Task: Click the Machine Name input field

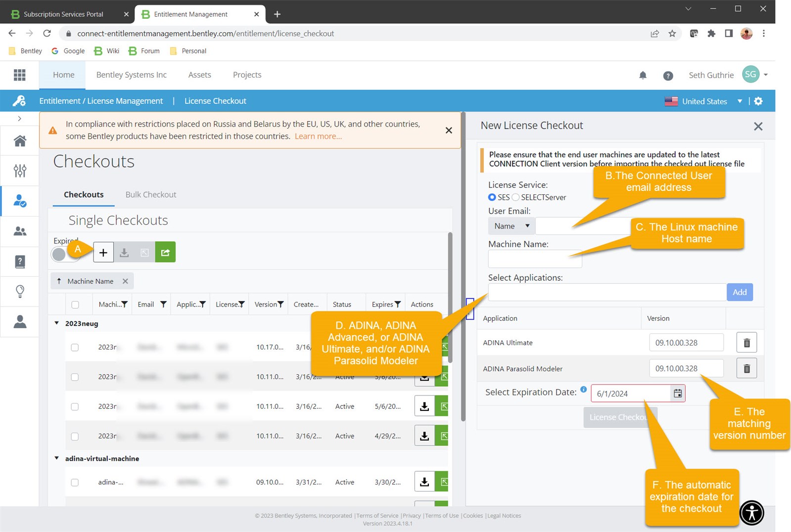Action: pyautogui.click(x=535, y=259)
